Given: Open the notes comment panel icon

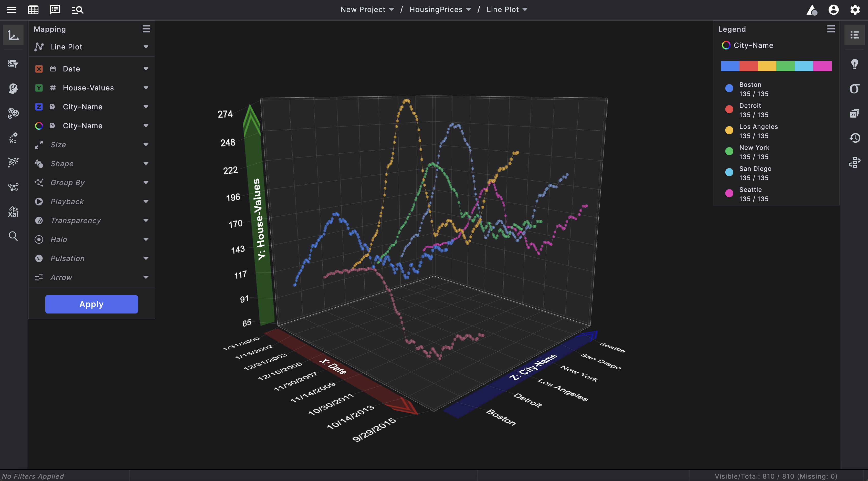Looking at the screenshot, I should point(55,9).
